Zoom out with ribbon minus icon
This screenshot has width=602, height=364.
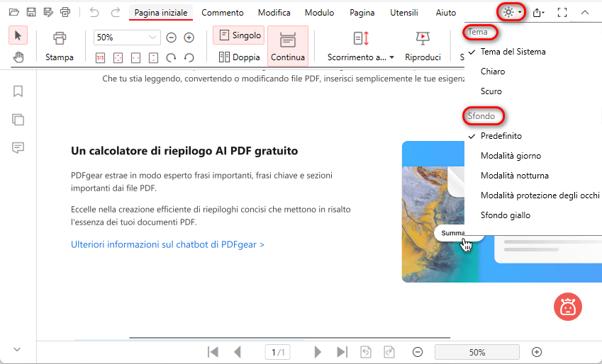click(x=171, y=38)
